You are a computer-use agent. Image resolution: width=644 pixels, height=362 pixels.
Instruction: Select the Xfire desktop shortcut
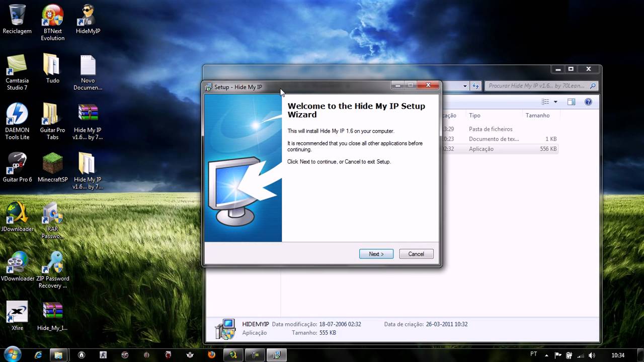pos(17,315)
